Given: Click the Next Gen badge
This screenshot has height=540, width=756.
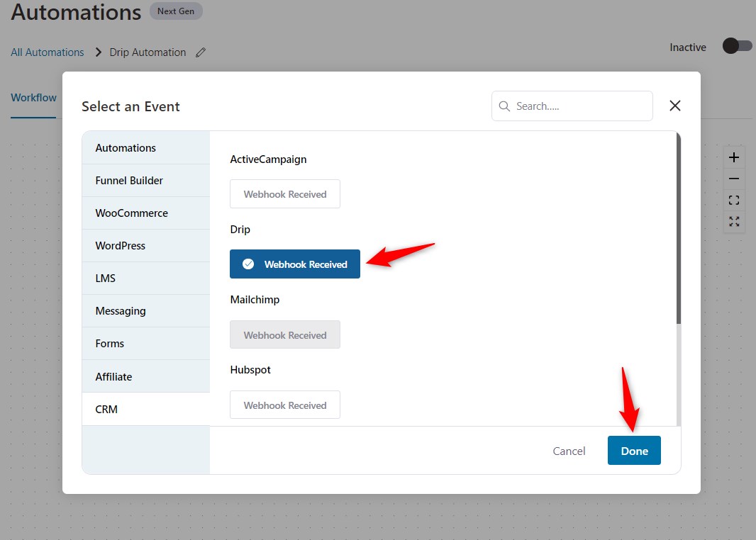Looking at the screenshot, I should [x=176, y=11].
